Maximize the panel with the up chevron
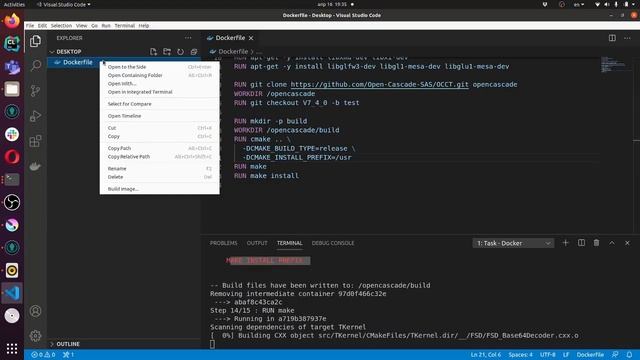 [612, 243]
